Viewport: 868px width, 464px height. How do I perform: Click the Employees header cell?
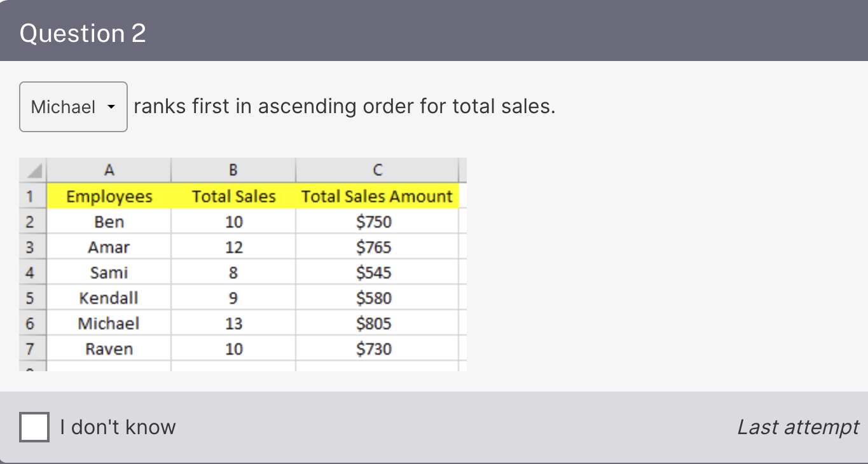[x=109, y=196]
